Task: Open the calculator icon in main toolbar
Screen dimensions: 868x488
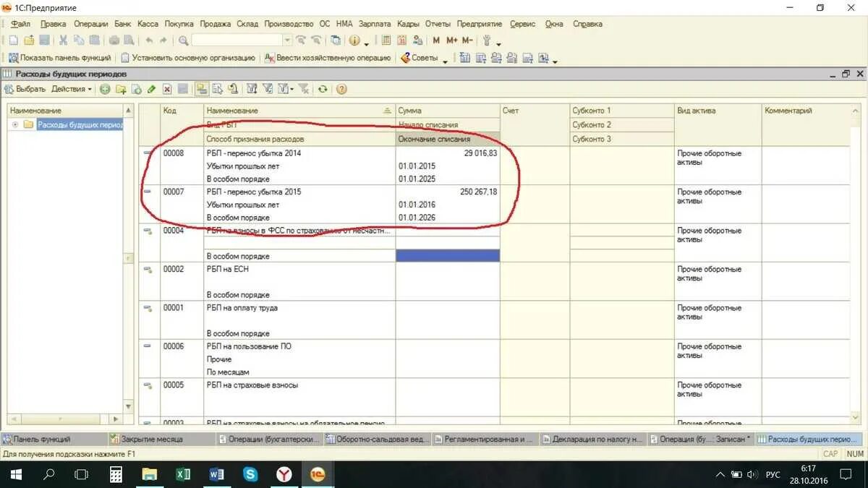Action: click(386, 40)
